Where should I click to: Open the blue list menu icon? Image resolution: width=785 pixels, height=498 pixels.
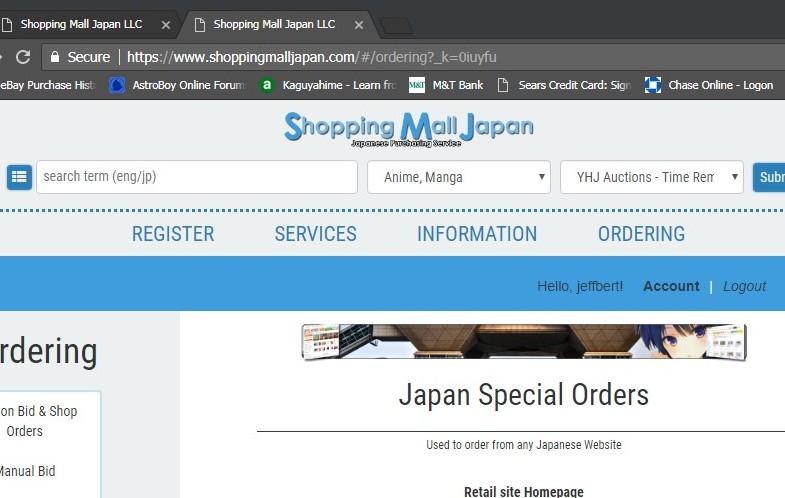click(19, 177)
